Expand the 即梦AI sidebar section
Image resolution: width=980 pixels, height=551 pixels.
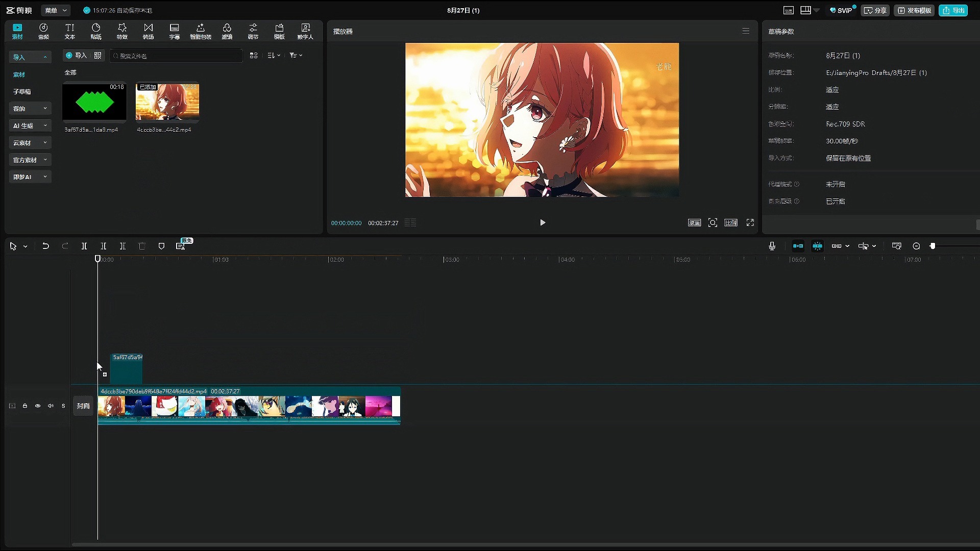(30, 177)
